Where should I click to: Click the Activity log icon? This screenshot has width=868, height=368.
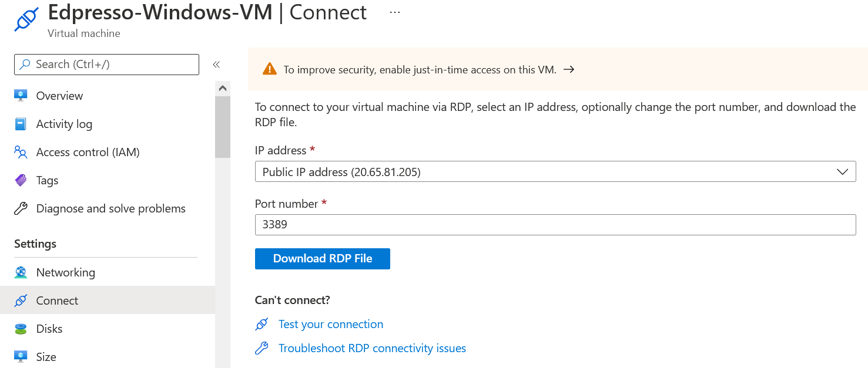(21, 124)
